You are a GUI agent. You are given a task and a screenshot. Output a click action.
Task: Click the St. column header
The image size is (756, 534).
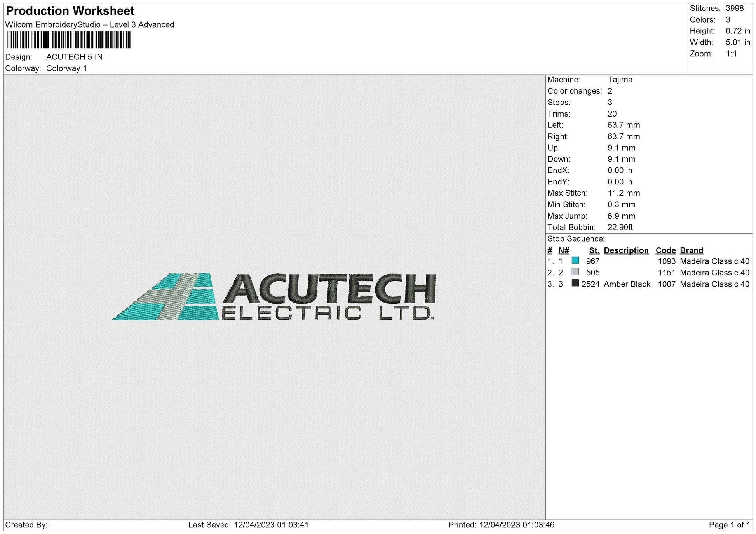(x=594, y=250)
